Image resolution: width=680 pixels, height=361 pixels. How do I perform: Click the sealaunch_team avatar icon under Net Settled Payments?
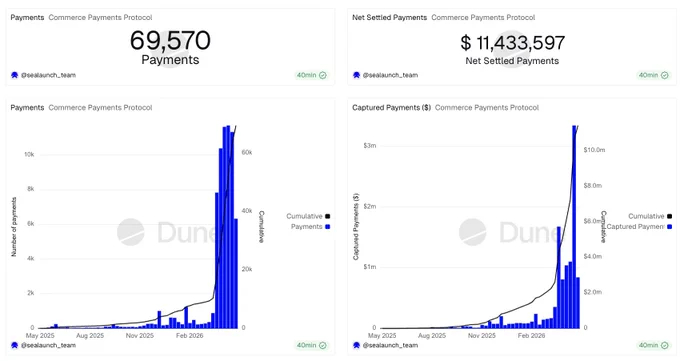point(356,75)
